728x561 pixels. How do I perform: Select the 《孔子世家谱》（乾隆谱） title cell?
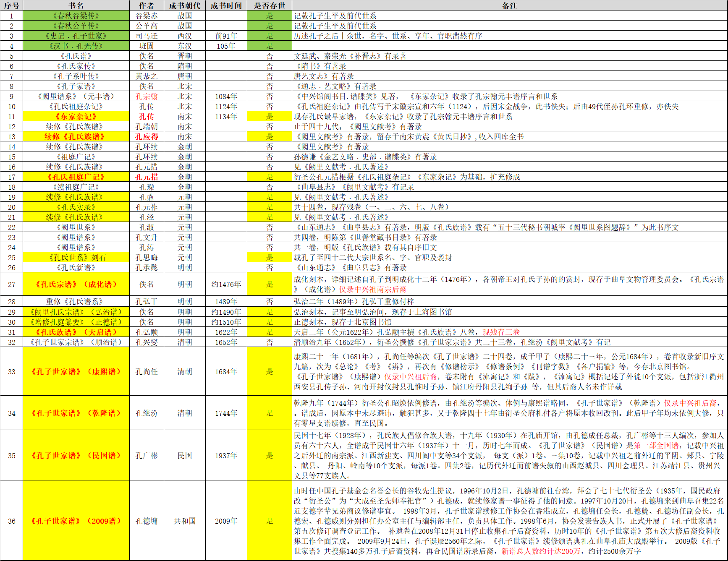[76, 413]
